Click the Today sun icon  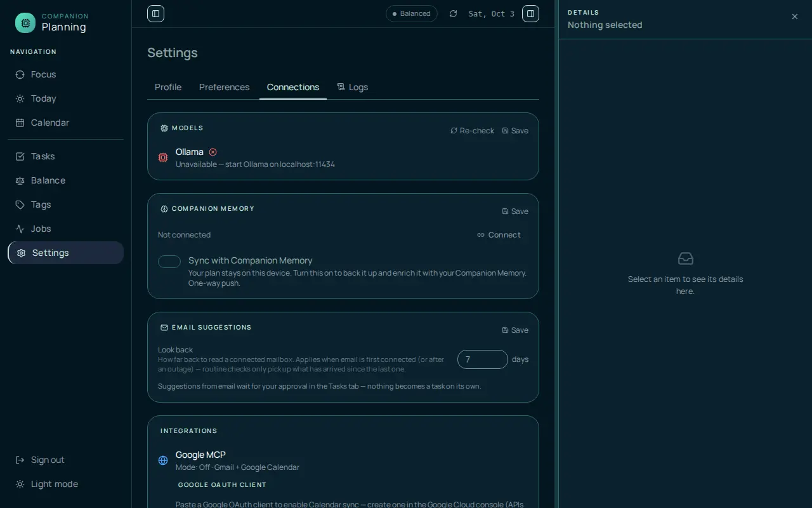point(20,98)
